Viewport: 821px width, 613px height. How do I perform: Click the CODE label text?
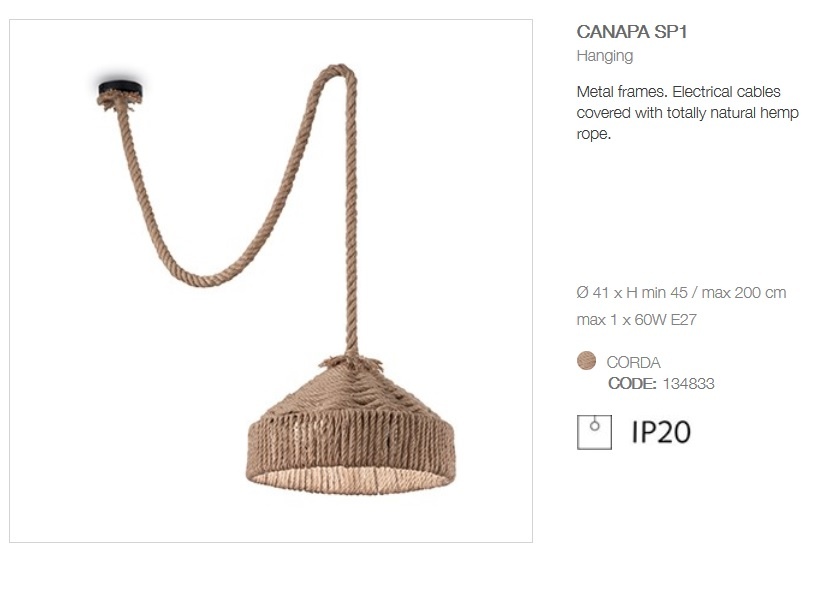tap(632, 384)
